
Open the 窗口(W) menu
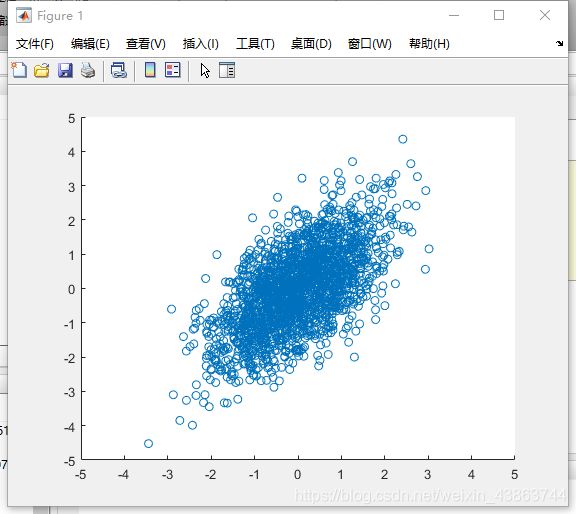pos(370,44)
